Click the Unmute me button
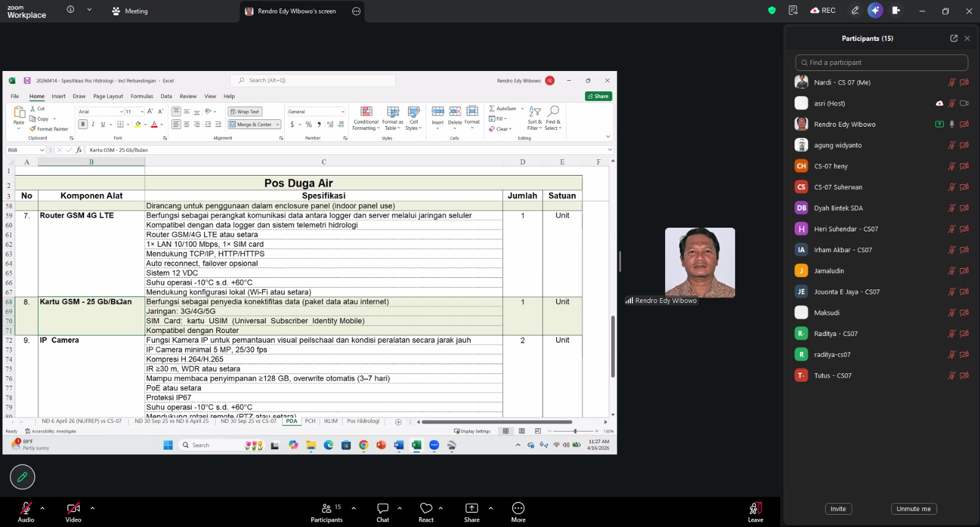 (914, 509)
